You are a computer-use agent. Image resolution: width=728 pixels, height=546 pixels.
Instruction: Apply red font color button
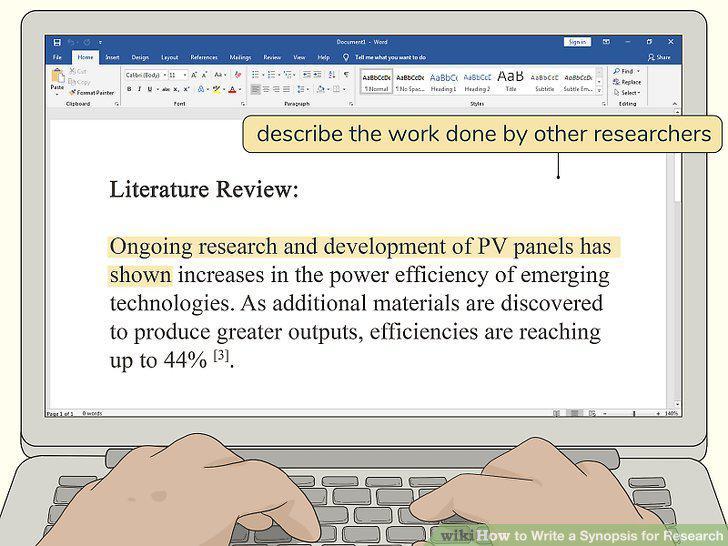[x=232, y=89]
